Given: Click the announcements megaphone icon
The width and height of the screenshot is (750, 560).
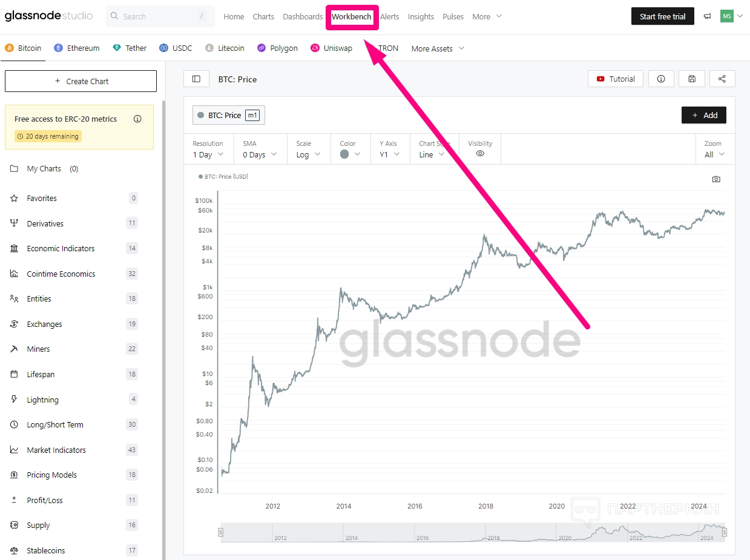Looking at the screenshot, I should pyautogui.click(x=707, y=16).
